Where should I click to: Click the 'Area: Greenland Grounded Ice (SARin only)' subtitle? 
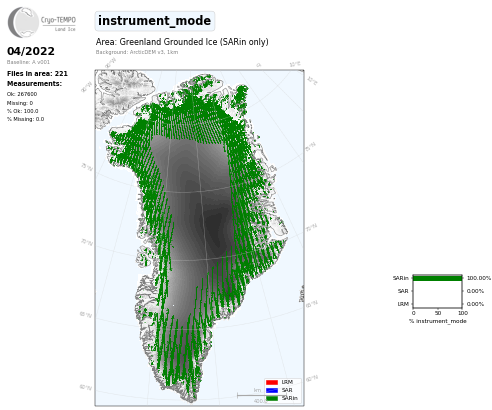point(182,42)
